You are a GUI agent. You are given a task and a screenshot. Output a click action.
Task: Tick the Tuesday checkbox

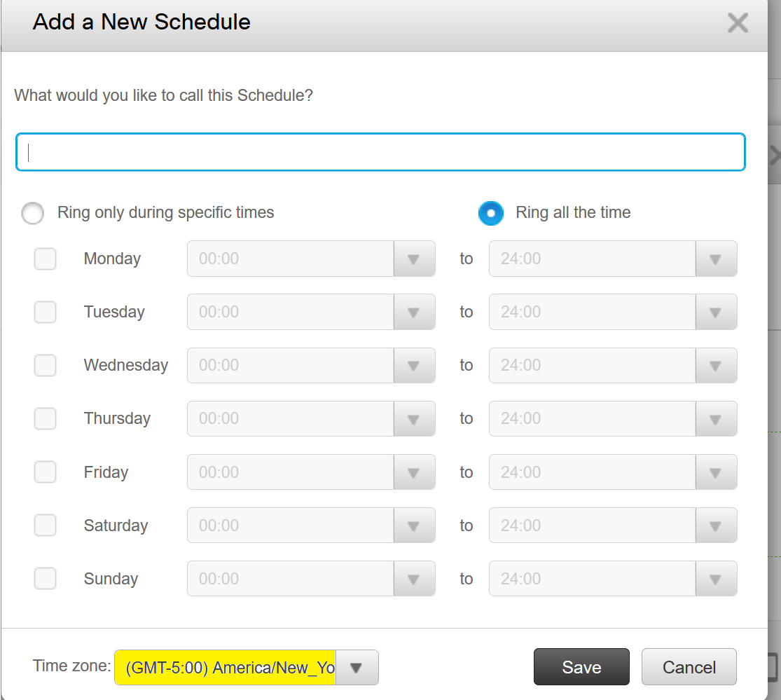46,312
